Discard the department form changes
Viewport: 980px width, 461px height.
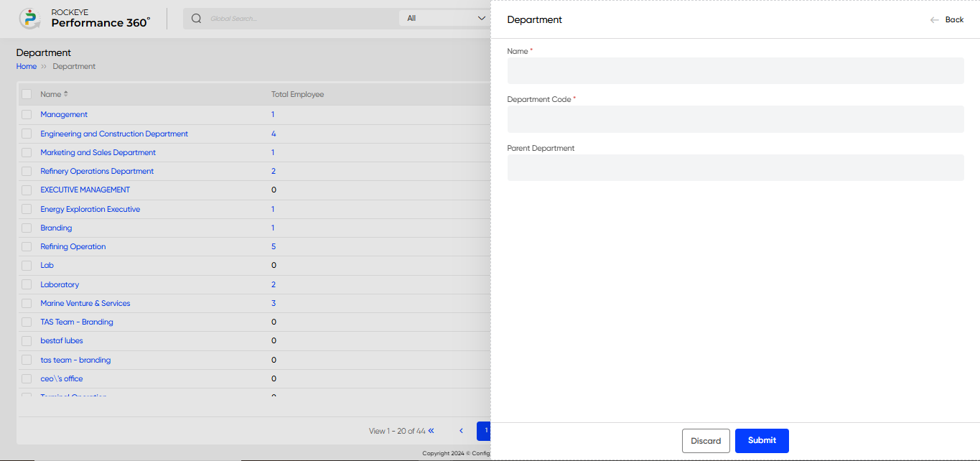click(706, 441)
